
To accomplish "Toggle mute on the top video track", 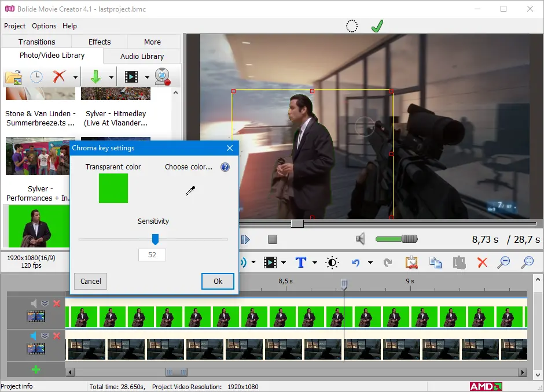I will point(34,304).
